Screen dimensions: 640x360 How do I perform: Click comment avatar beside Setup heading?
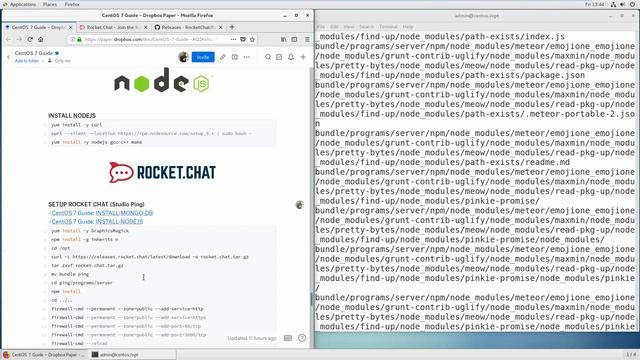click(300, 205)
